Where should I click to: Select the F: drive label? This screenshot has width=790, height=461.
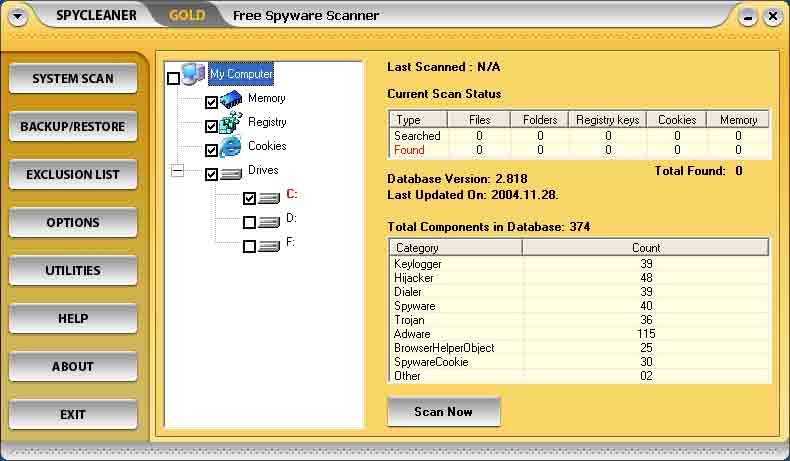290,242
